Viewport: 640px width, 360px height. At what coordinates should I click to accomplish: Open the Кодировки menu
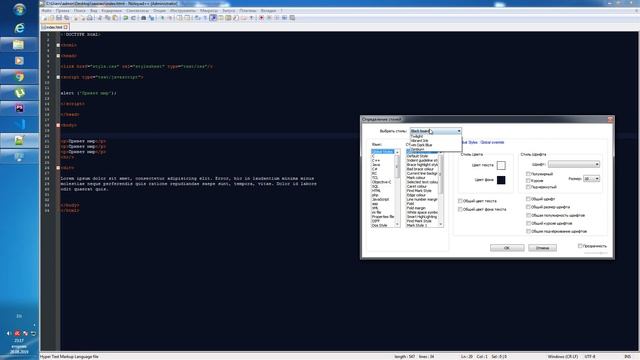(111, 11)
